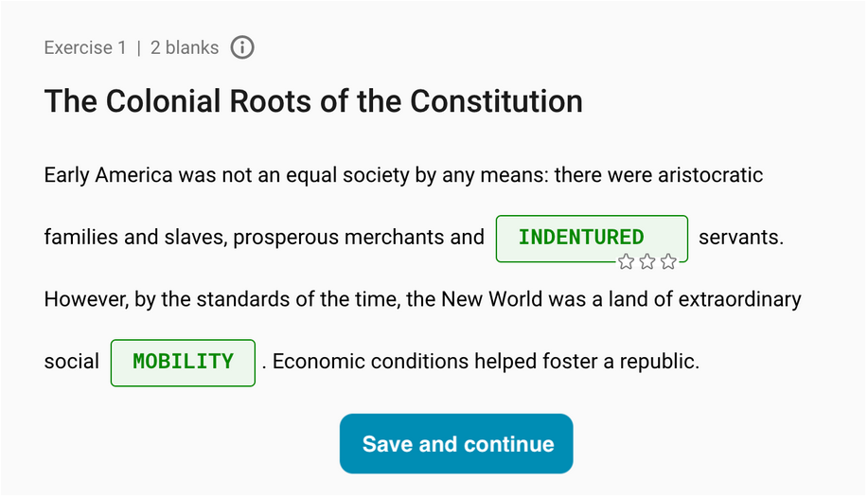Select the middle star under INDENTURED
868x499 pixels.
[647, 261]
